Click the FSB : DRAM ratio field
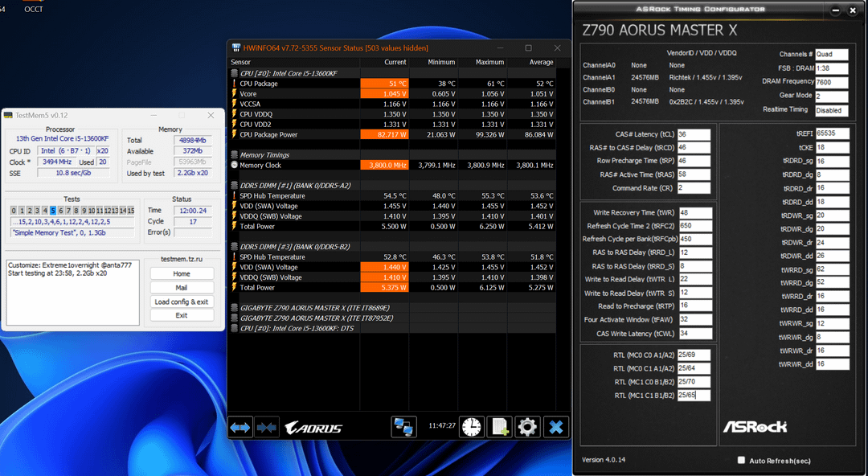868x476 pixels. (832, 68)
